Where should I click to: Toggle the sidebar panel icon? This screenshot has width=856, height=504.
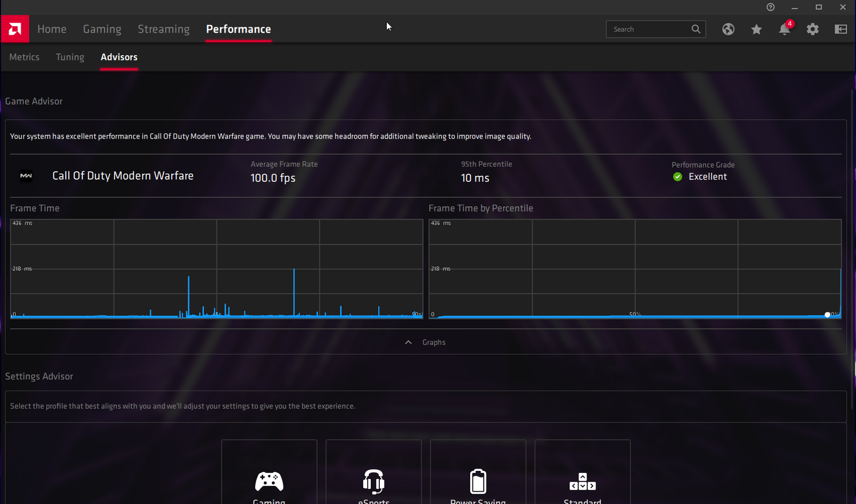tap(841, 29)
